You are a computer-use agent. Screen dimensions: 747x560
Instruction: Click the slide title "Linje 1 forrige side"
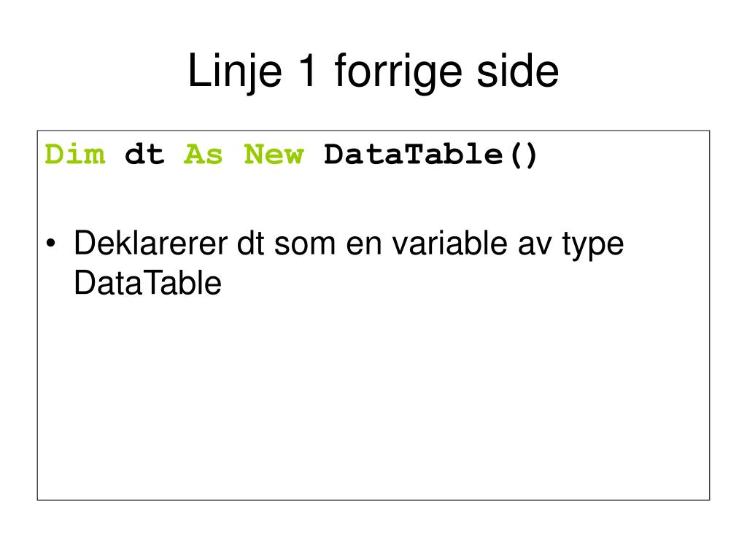[373, 71]
